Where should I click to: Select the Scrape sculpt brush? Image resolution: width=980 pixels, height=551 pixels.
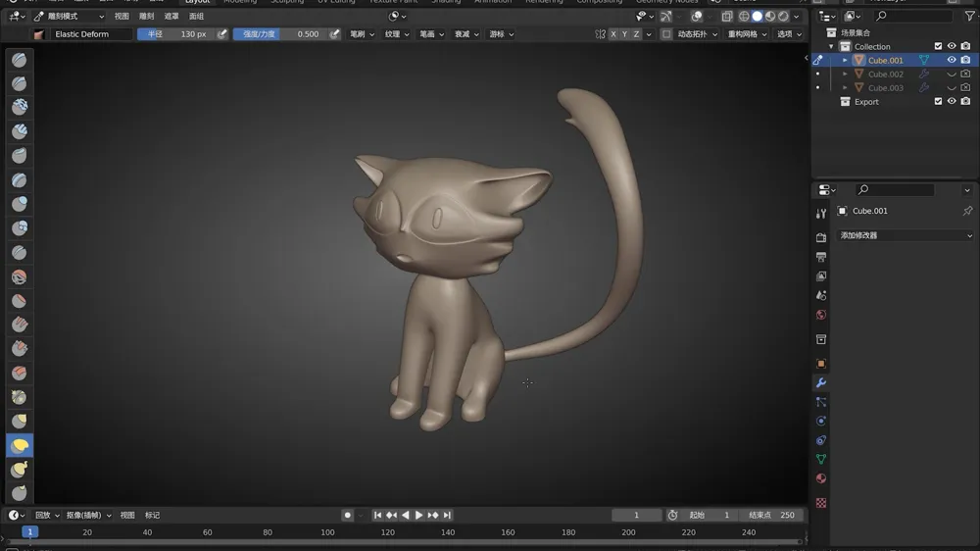click(x=20, y=348)
